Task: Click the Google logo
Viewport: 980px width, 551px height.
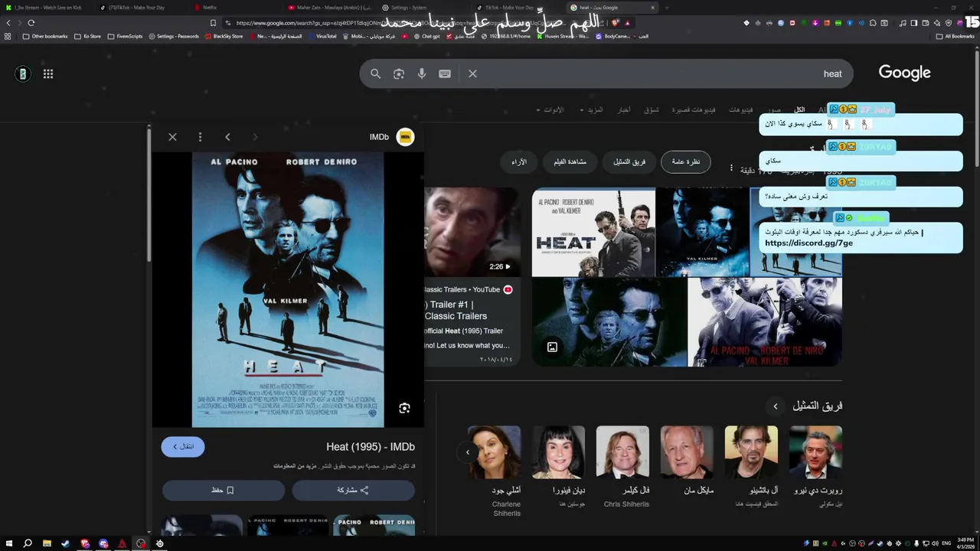Action: point(904,73)
